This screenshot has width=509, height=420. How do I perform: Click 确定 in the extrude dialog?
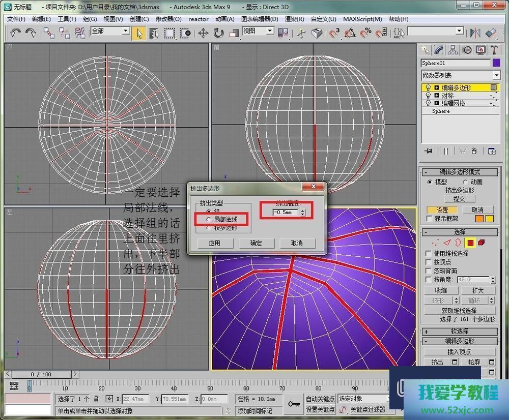pyautogui.click(x=256, y=243)
